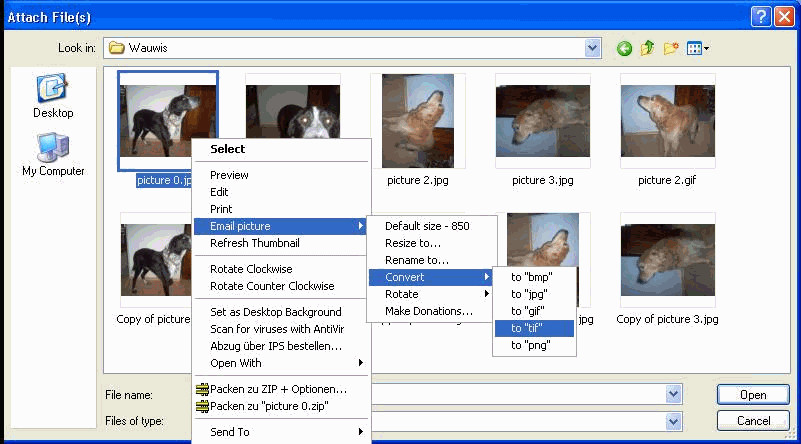Viewport: 801px width, 444px height.
Task: Click the Open button
Action: (753, 395)
